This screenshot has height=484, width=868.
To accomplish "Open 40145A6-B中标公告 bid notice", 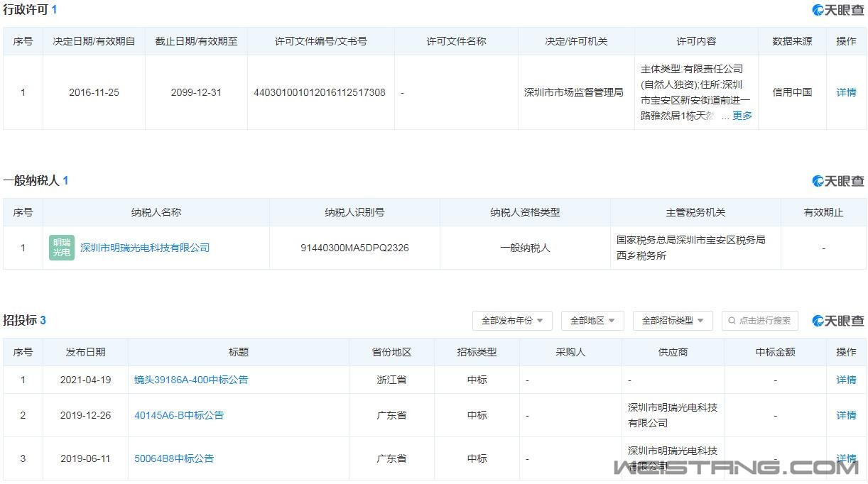I will (x=179, y=415).
